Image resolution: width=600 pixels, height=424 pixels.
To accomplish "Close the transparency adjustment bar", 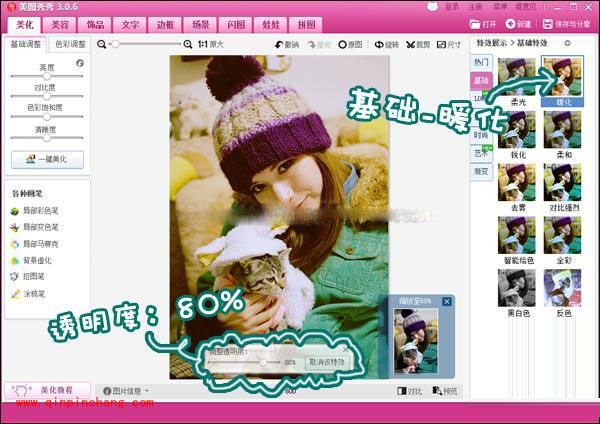I will click(x=345, y=349).
